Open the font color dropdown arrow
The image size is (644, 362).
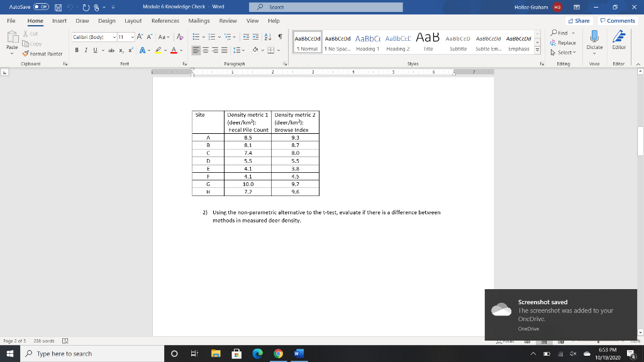tap(181, 50)
